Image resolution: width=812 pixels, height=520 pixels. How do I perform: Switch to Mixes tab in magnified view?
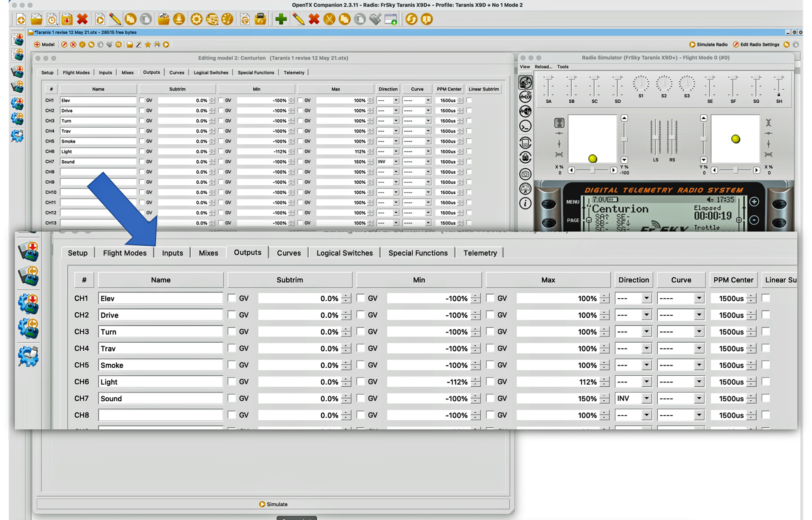pyautogui.click(x=208, y=253)
